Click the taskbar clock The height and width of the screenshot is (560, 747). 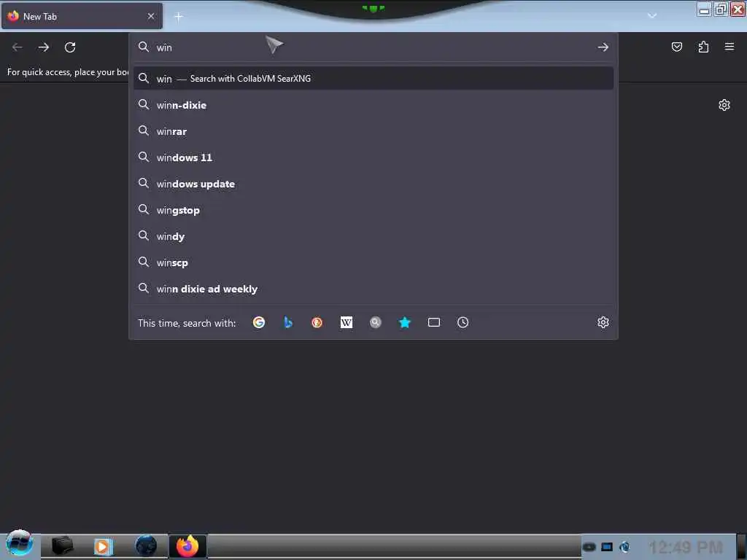coord(685,547)
